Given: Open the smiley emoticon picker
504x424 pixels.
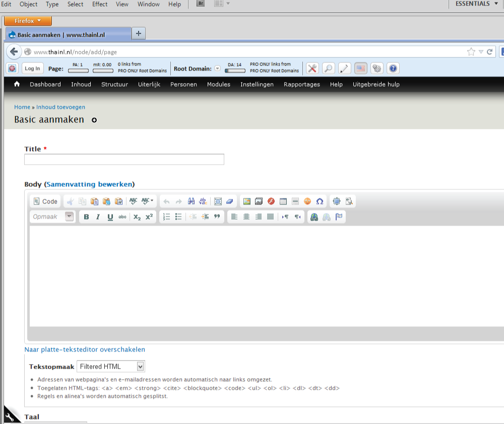Looking at the screenshot, I should 307,201.
